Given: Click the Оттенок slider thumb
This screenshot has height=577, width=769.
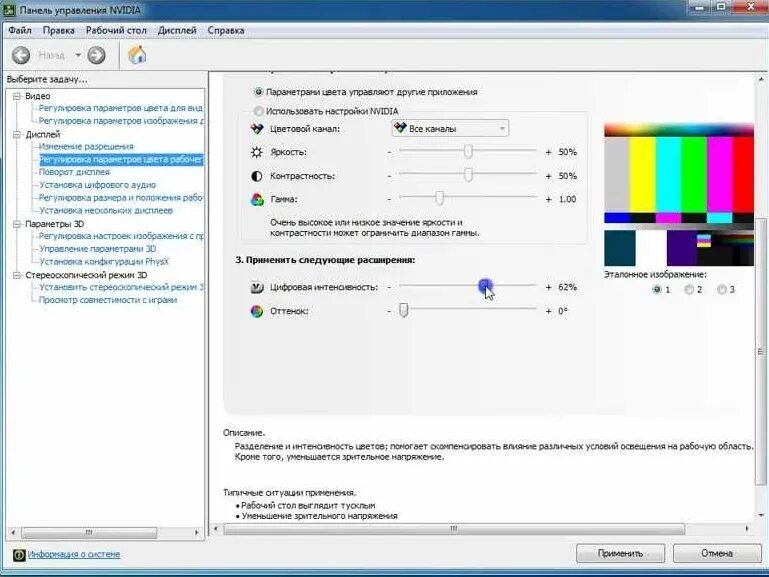Looking at the screenshot, I should [404, 310].
